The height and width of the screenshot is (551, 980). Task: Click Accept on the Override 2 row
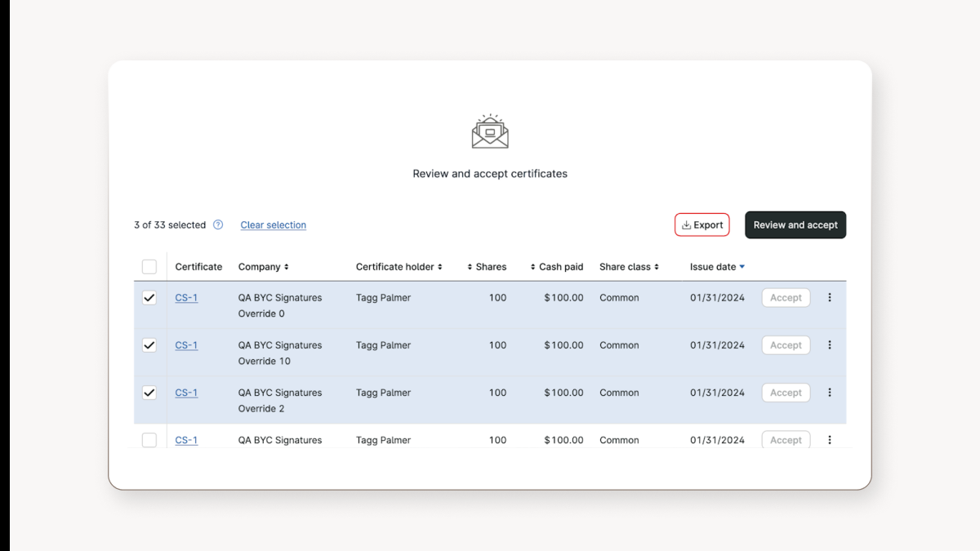point(785,393)
